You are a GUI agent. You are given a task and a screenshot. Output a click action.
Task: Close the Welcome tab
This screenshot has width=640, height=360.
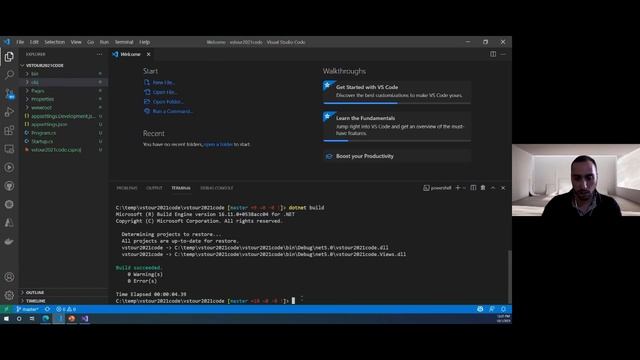pyautogui.click(x=149, y=54)
